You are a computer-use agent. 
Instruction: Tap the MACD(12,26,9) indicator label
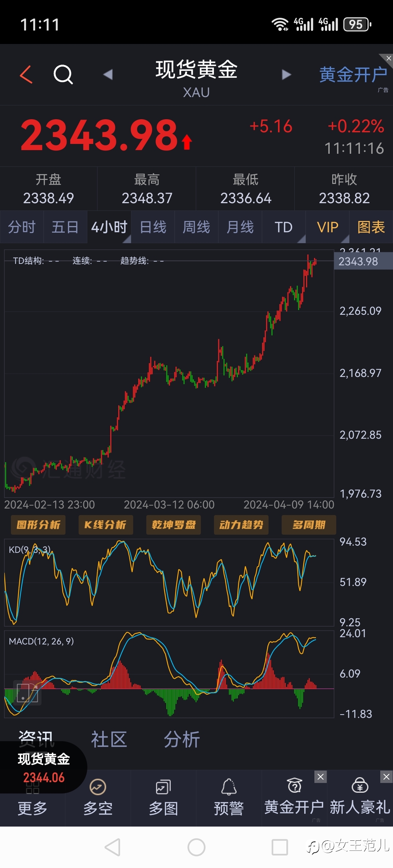click(41, 641)
